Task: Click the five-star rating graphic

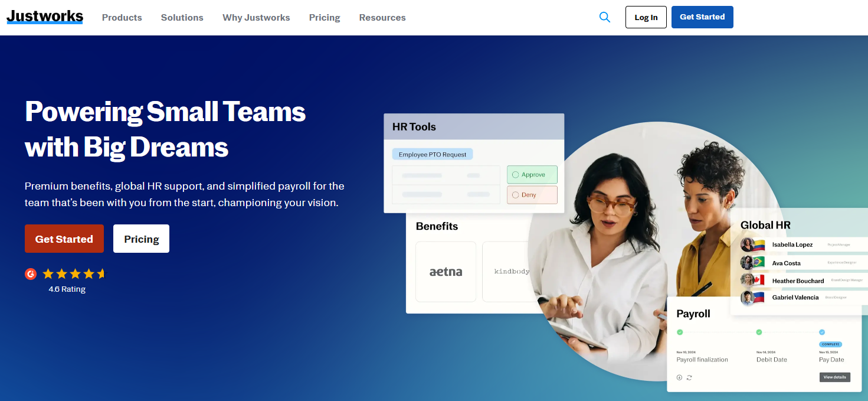Action: [x=74, y=273]
